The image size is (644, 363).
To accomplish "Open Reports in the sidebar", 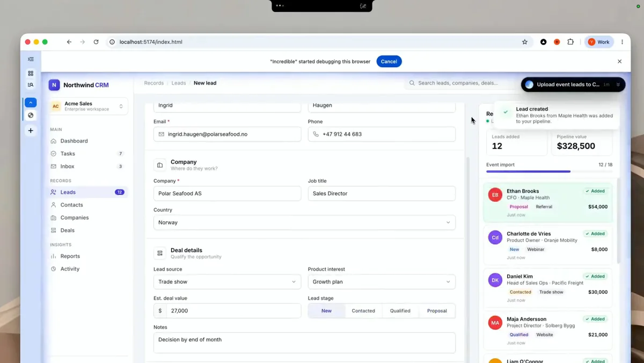I will coord(89,256).
